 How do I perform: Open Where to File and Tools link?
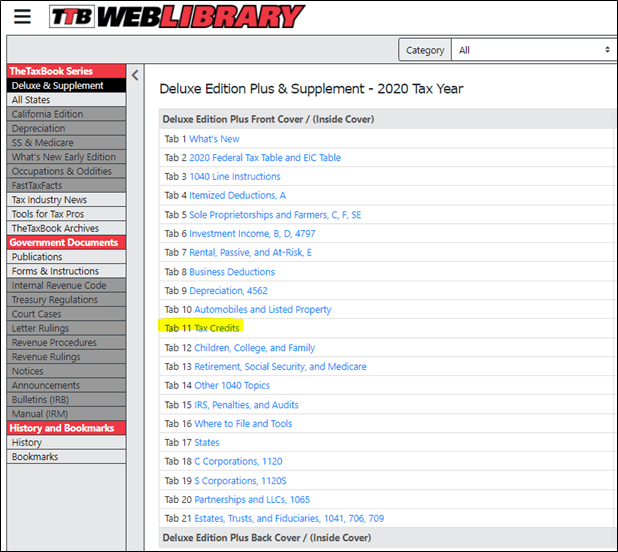[x=243, y=424]
